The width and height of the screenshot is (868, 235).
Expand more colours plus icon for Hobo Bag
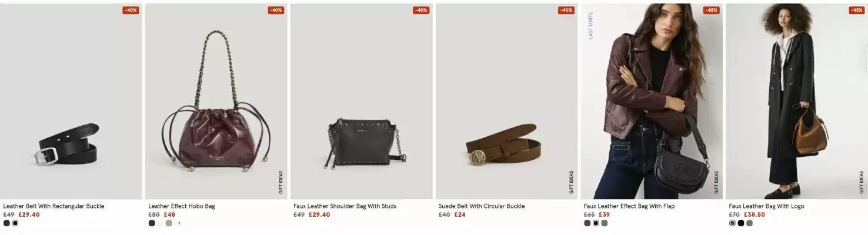(179, 223)
